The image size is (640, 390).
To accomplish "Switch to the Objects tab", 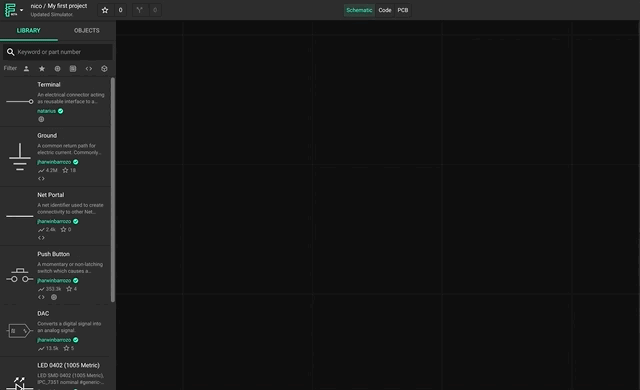I will click(x=87, y=31).
